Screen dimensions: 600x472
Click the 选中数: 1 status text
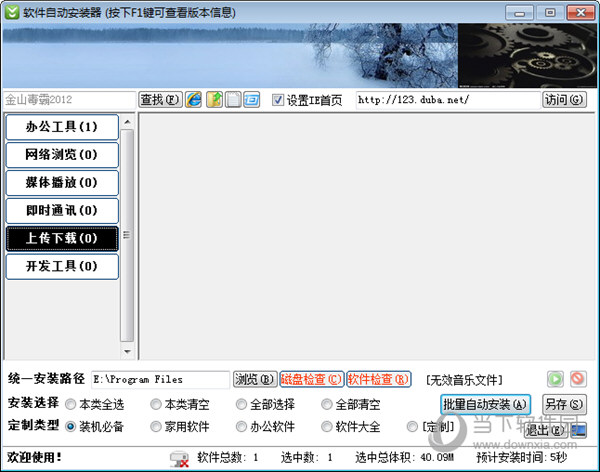(307, 457)
